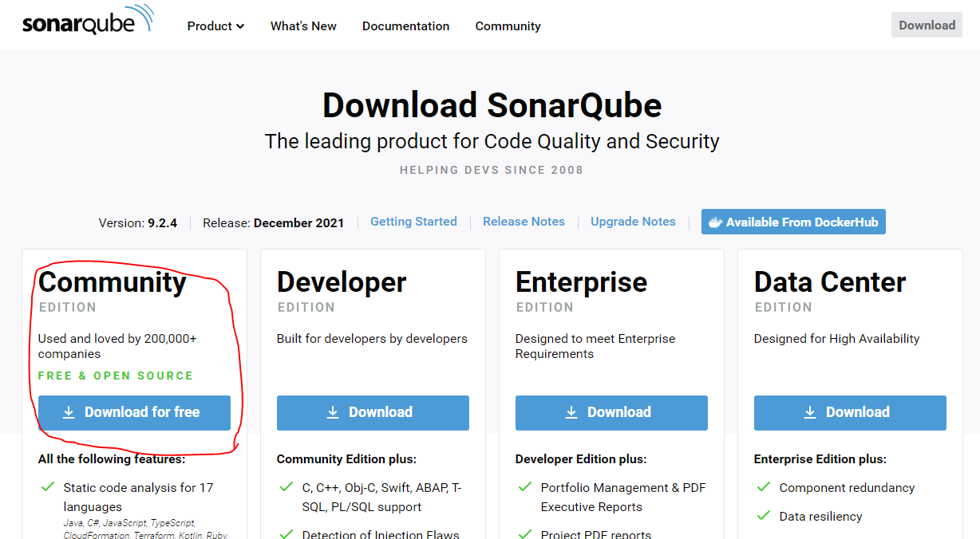Click FREE & OPEN SOURCE text
This screenshot has height=539, width=980.
pos(116,376)
